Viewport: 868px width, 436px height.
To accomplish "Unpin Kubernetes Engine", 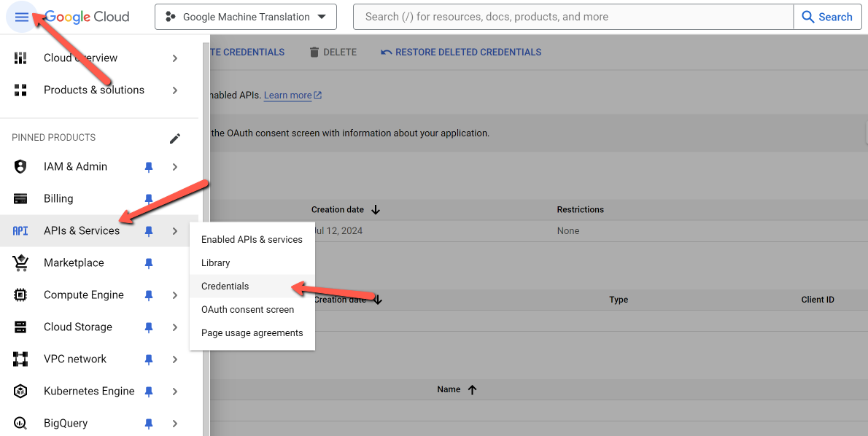I will pos(148,392).
